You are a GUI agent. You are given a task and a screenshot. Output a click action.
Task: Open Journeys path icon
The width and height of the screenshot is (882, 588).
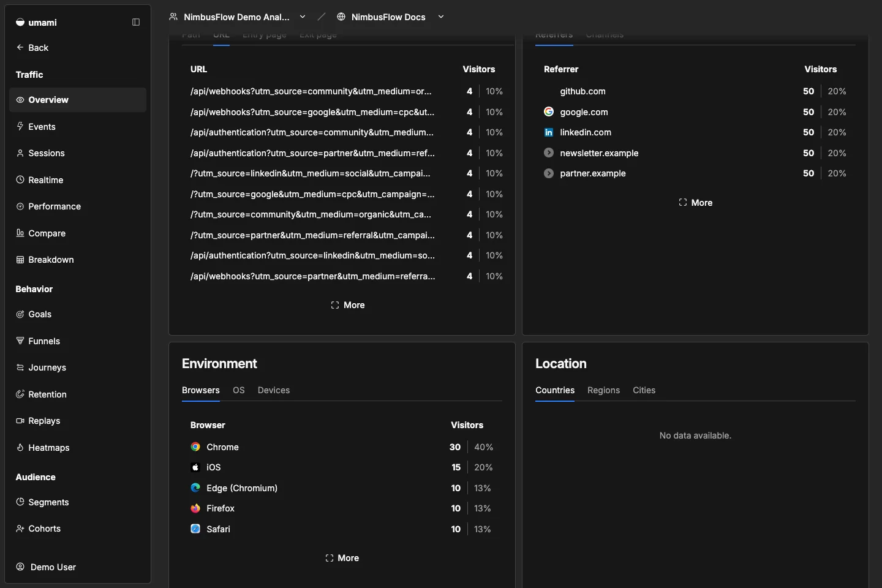[20, 367]
